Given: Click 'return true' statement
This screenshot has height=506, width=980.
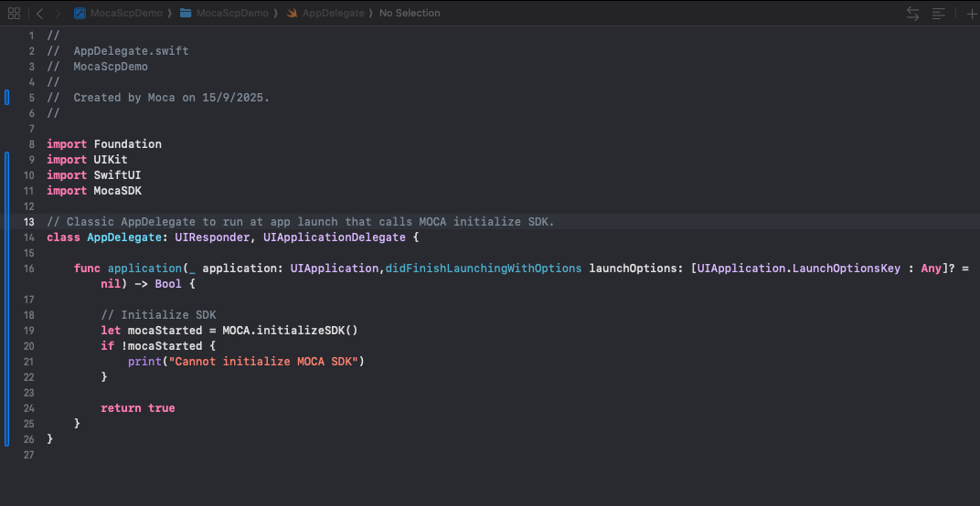Looking at the screenshot, I should [138, 408].
